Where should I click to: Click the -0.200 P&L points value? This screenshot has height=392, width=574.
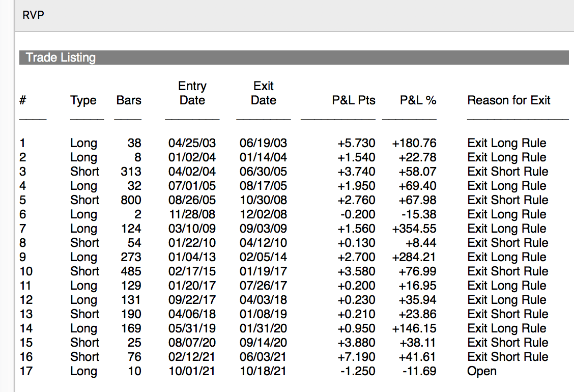(x=358, y=214)
